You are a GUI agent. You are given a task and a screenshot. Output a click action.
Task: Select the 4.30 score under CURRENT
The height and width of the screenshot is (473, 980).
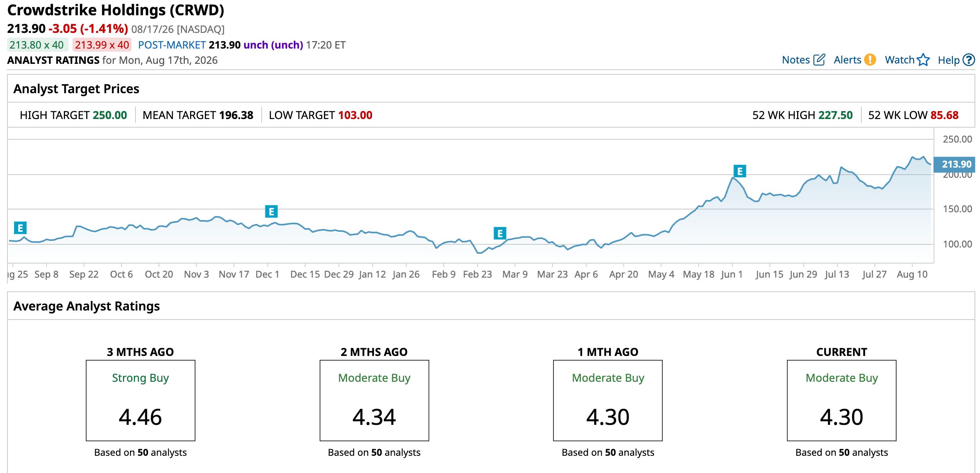point(842,417)
